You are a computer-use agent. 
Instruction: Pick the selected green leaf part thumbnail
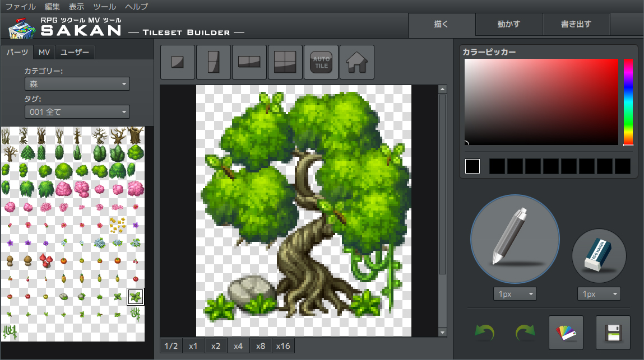tap(136, 296)
